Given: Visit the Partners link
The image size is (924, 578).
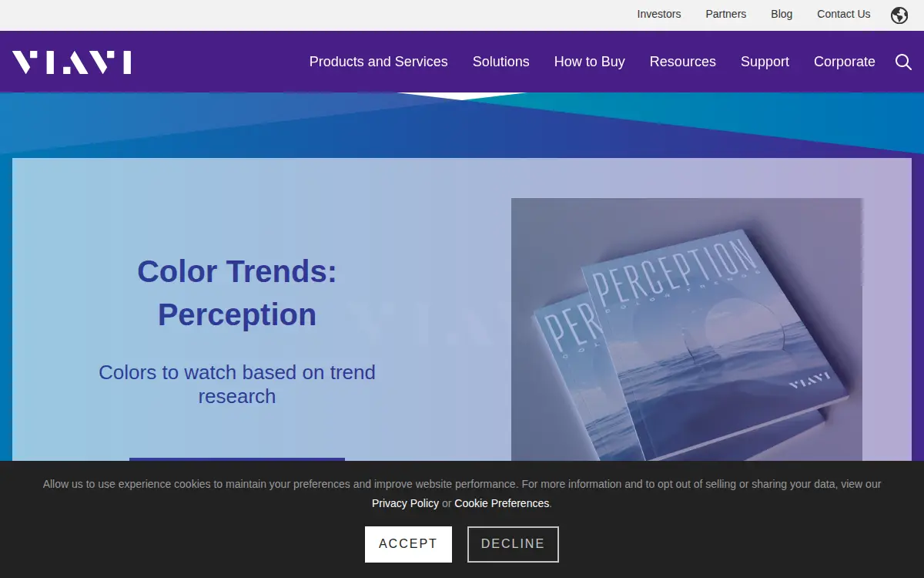Looking at the screenshot, I should coord(726,14).
